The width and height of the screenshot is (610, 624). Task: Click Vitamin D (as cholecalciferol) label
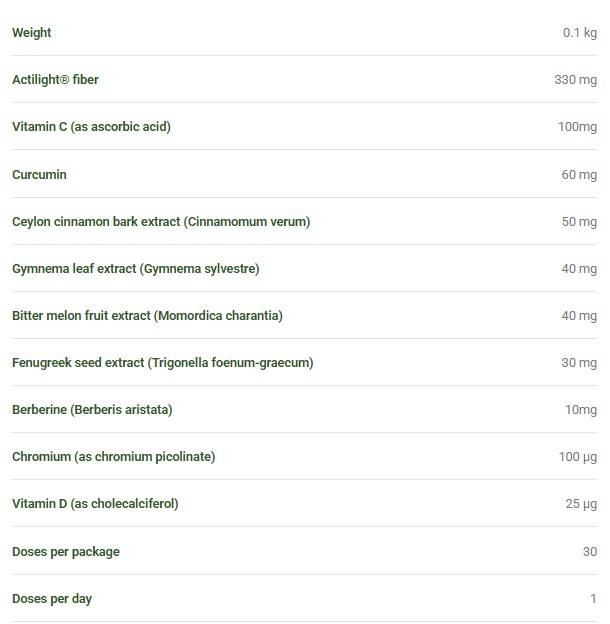(95, 503)
